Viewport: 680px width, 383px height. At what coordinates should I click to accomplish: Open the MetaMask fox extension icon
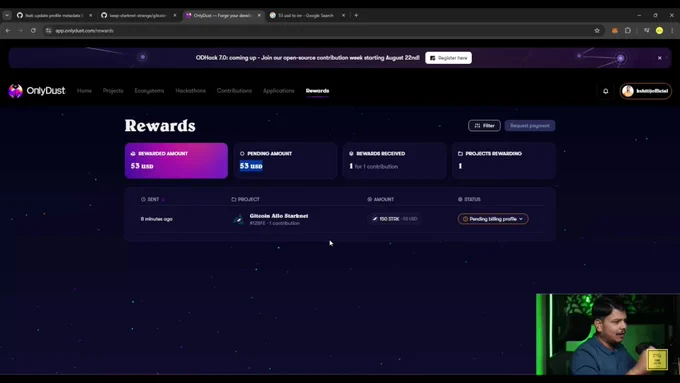(615, 30)
